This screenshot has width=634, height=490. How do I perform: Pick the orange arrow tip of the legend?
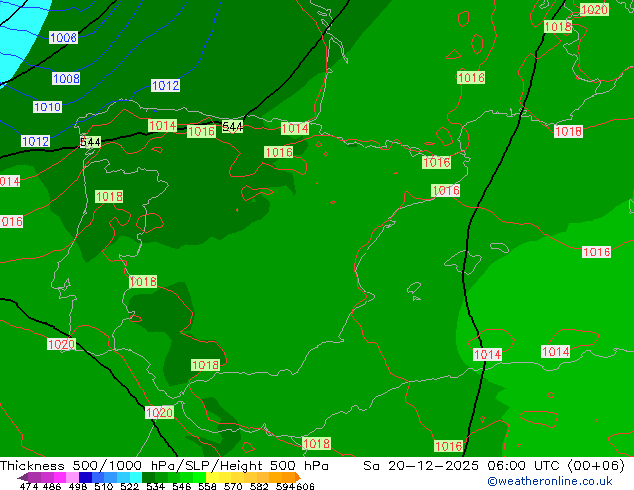(298, 477)
